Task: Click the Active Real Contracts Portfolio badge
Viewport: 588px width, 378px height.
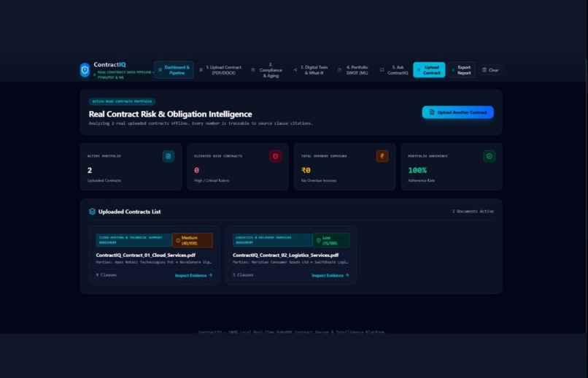Action: (123, 101)
